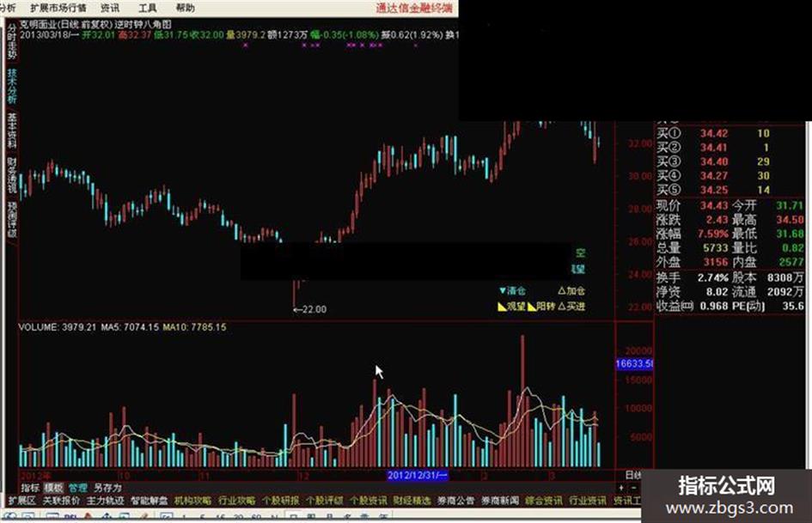Click the 涨幅 value 7.59%

(713, 234)
